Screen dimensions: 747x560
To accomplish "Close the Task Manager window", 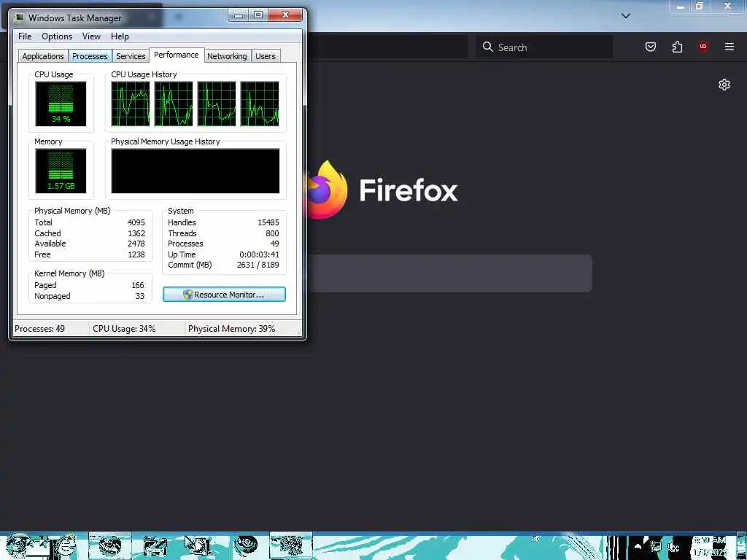I will coord(285,15).
